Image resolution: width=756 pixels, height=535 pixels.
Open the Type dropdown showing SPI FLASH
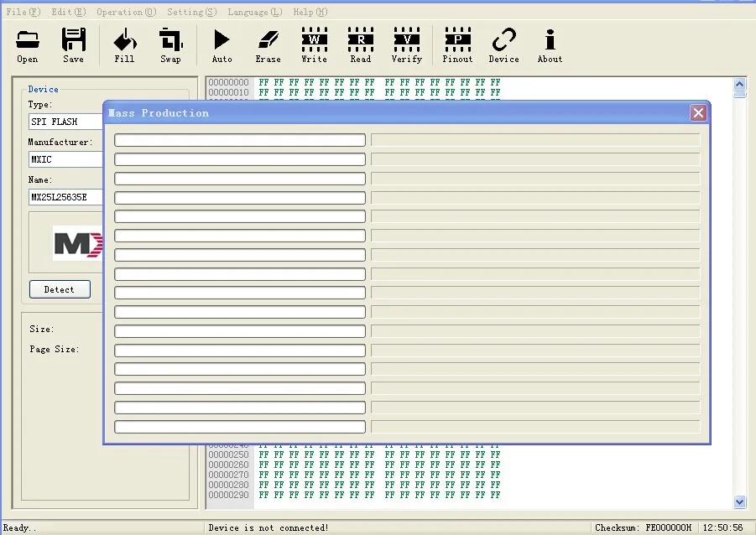64,121
